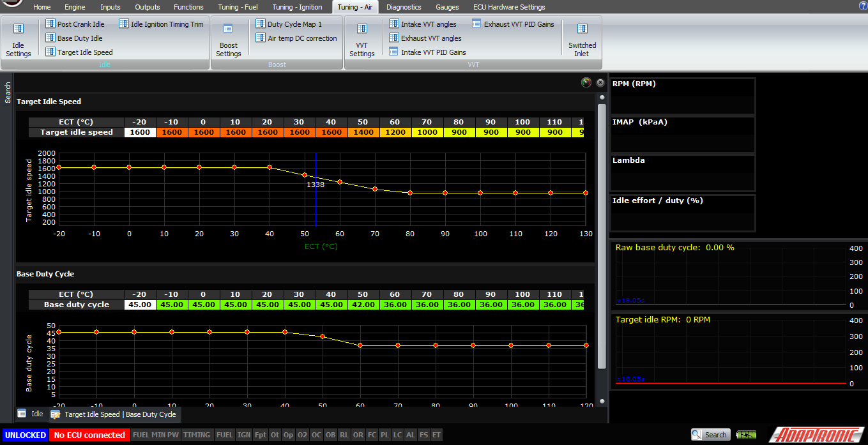The image size is (868, 445).
Task: Click the IMAP (kPaA) gauge box
Action: (x=683, y=135)
